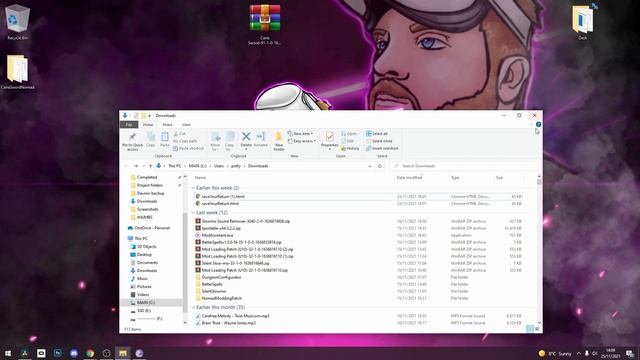Select 3D Objects in navigation pane
640x360 pixels.
coord(147,247)
